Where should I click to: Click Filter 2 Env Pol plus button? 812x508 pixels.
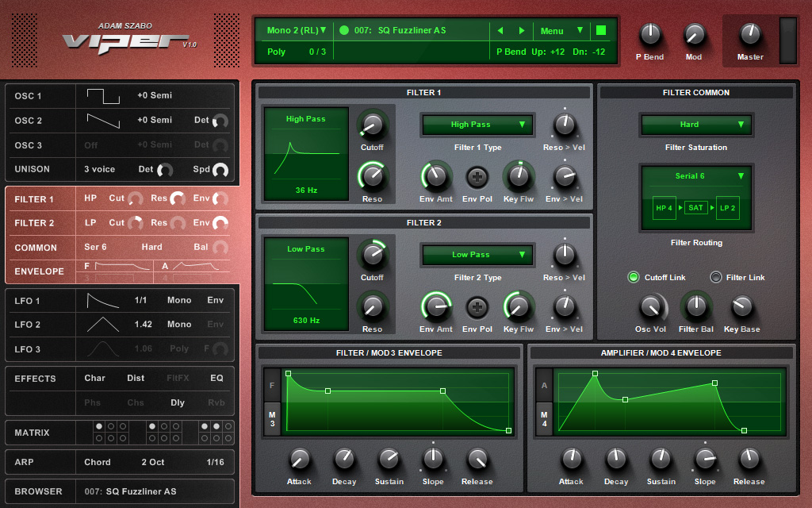[477, 306]
